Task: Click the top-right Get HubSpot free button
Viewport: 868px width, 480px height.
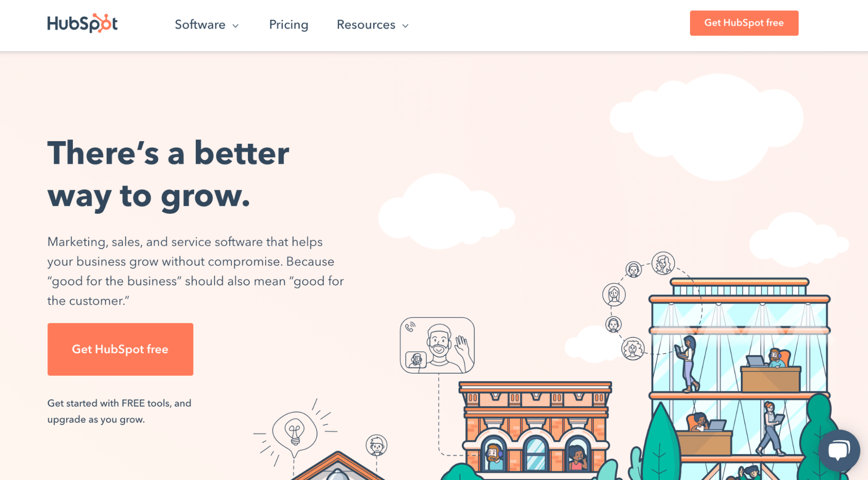Action: (x=743, y=23)
